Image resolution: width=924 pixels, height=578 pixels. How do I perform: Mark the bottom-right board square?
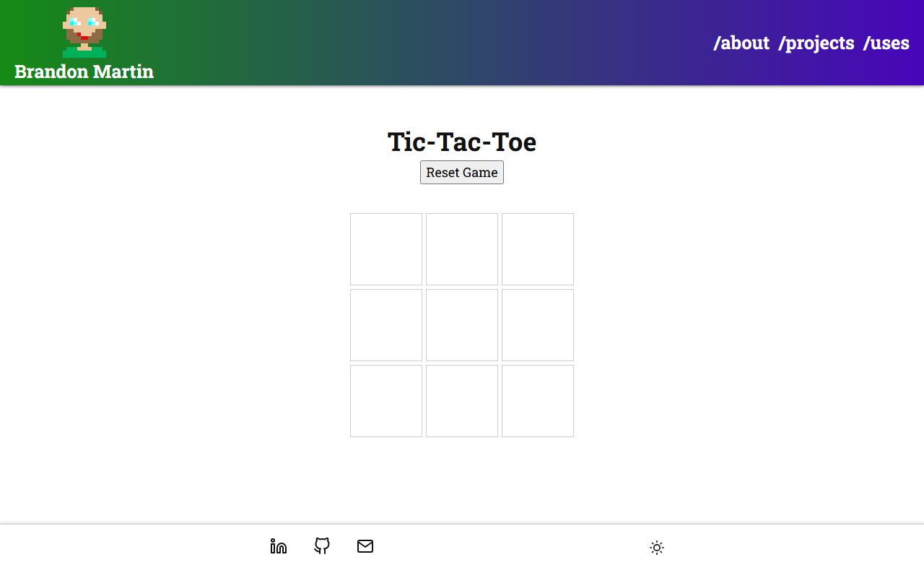[x=538, y=401]
